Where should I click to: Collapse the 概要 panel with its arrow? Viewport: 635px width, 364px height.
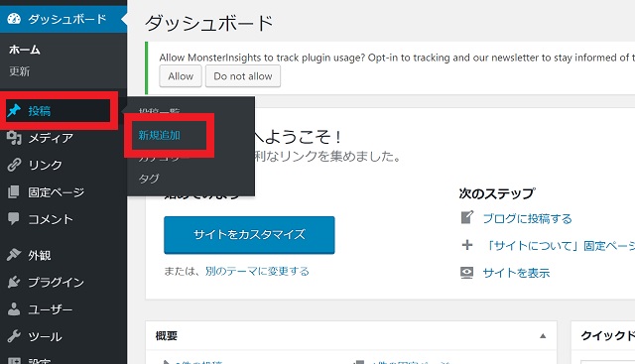(x=543, y=335)
